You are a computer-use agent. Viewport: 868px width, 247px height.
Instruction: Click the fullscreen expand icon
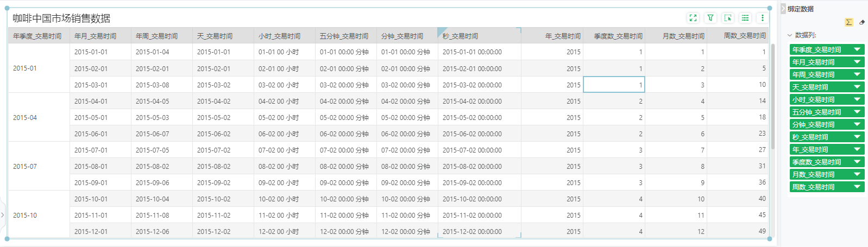(x=693, y=18)
